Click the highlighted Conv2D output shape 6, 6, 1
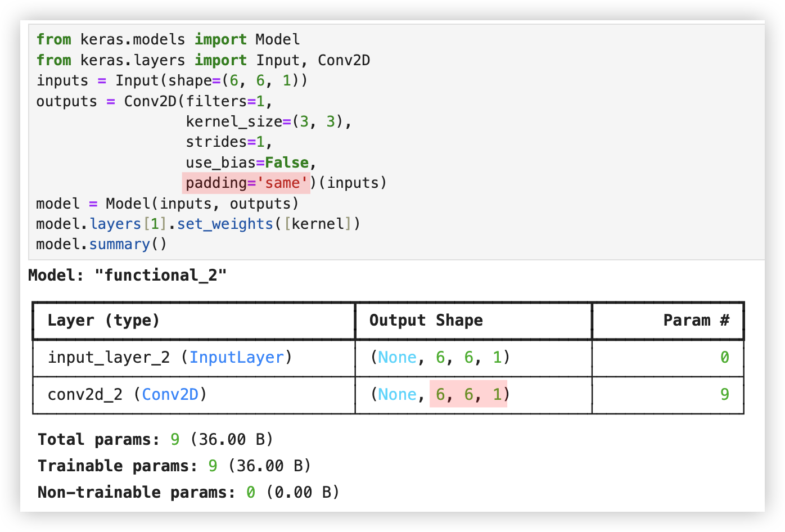785x532 pixels. coord(468,395)
